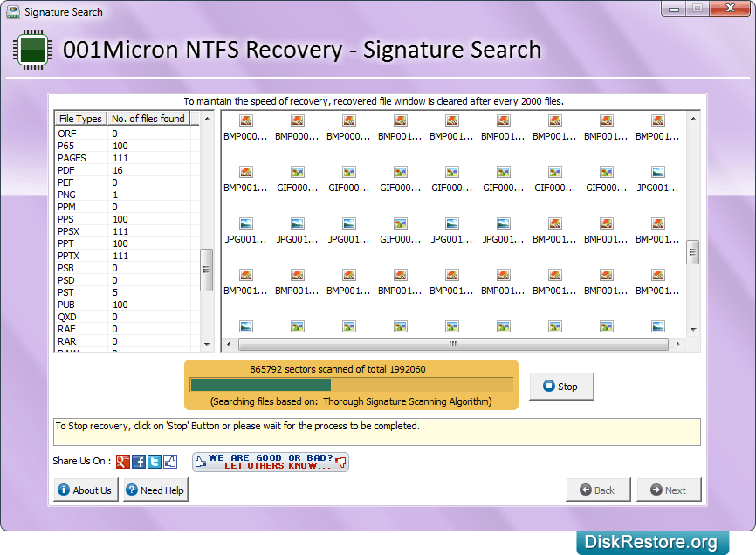Select the RAF file type row

127,330
